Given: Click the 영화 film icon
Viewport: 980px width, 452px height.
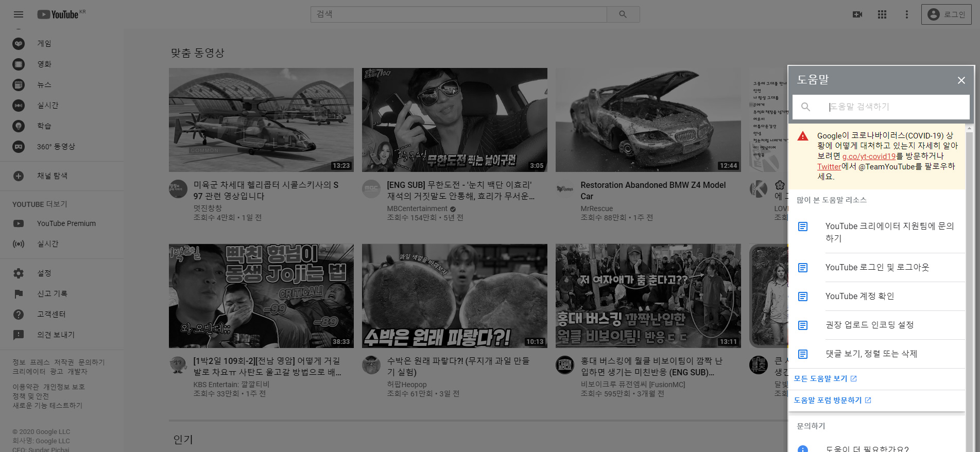Looking at the screenshot, I should coord(19,64).
